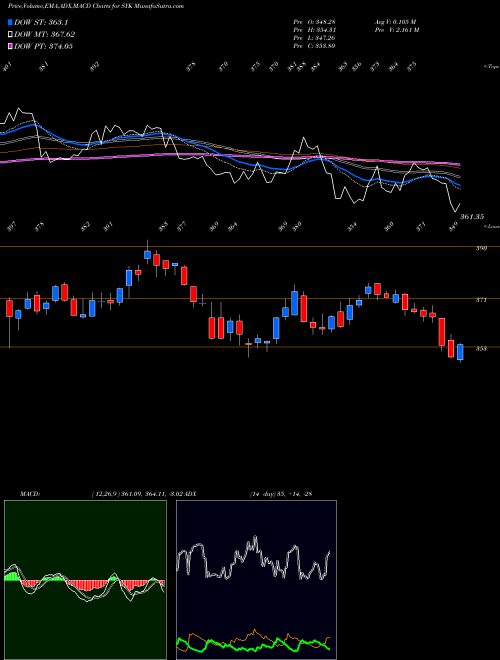Click the 401 top label at left
The width and height of the screenshot is (500, 660).
coord(7,67)
